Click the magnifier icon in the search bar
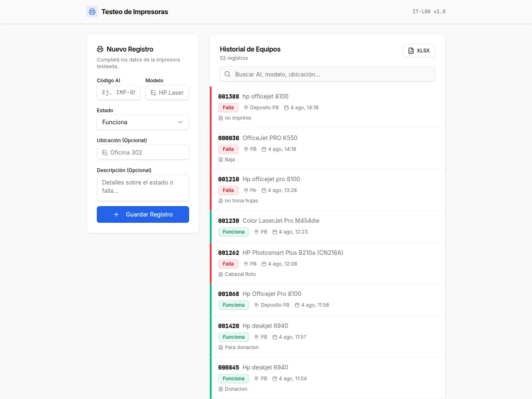Image resolution: width=532 pixels, height=399 pixels. [227, 74]
